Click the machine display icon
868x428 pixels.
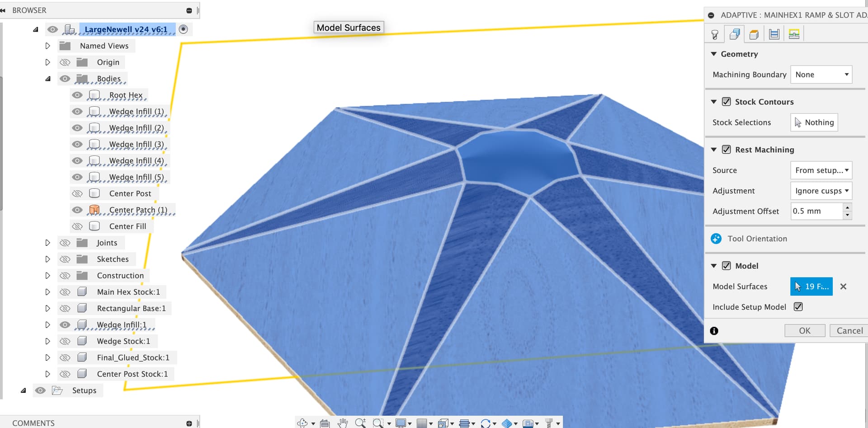(528, 423)
